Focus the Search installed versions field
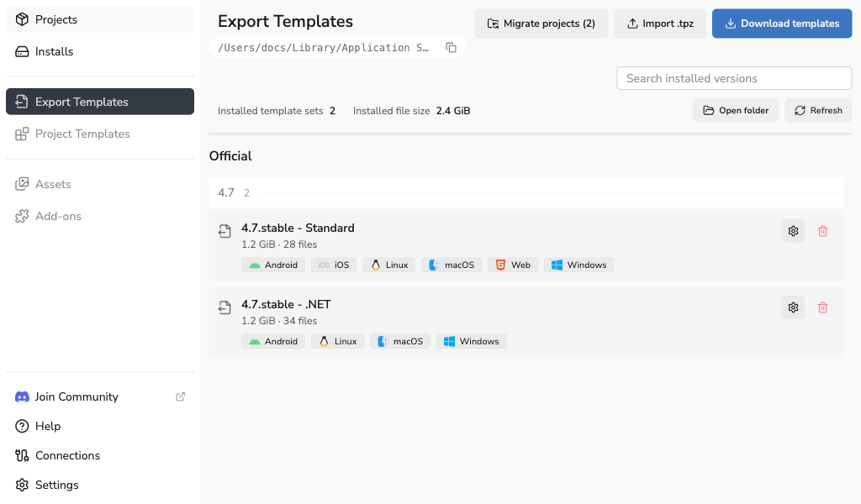 point(734,78)
